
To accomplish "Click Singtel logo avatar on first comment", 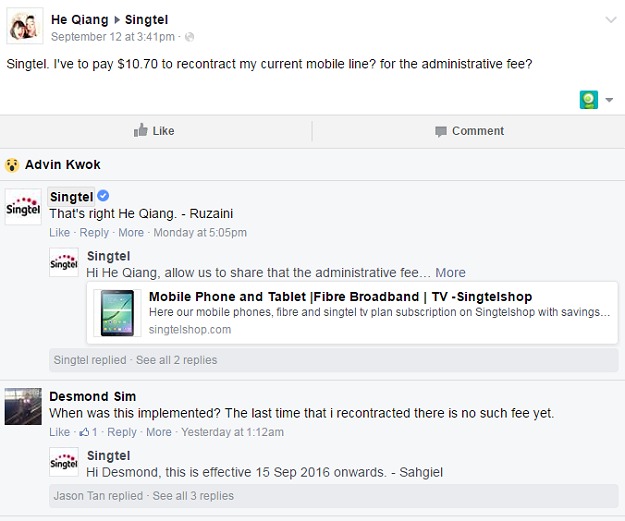I will coord(23,206).
